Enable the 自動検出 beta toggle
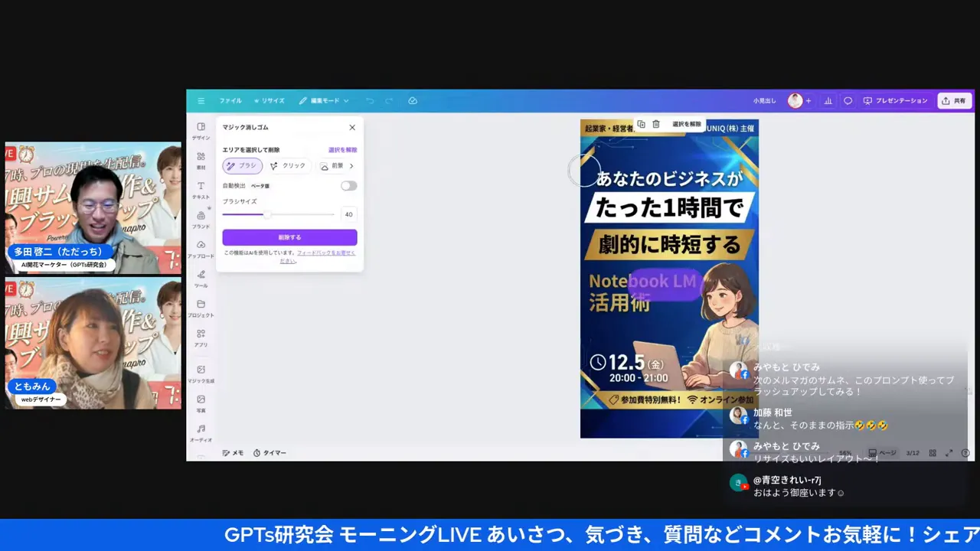Viewport: 980px width, 551px height. pyautogui.click(x=348, y=185)
